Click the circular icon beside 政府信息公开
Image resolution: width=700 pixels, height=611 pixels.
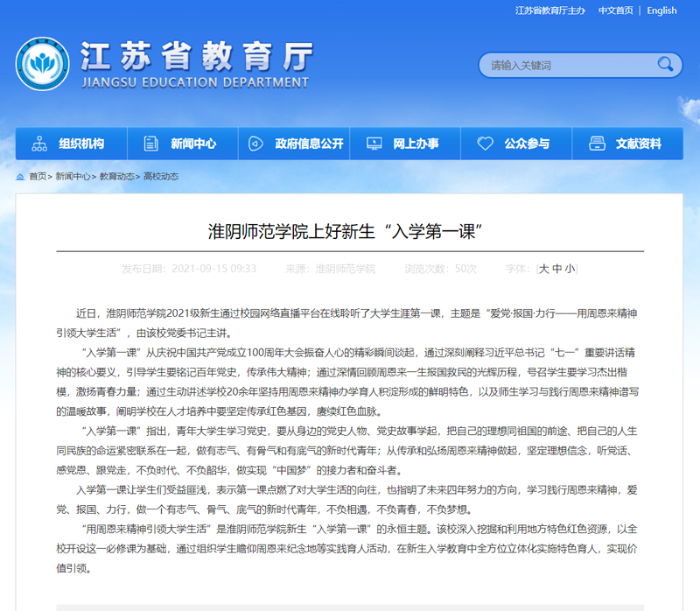(x=255, y=144)
